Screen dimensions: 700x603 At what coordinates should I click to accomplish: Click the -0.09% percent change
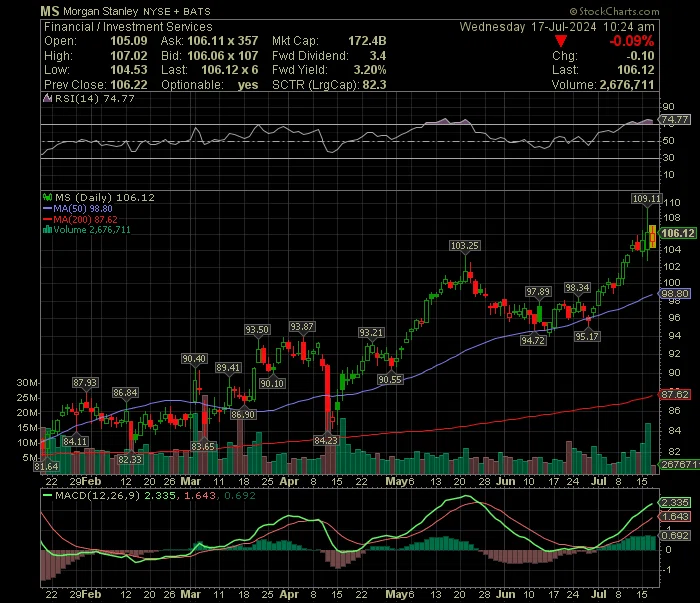pos(632,41)
